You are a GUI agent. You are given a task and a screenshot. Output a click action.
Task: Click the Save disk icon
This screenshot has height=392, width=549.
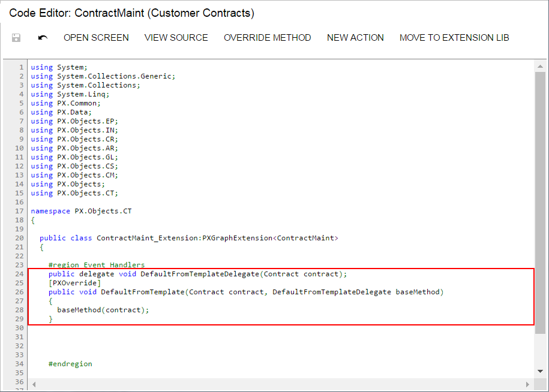[x=16, y=38]
